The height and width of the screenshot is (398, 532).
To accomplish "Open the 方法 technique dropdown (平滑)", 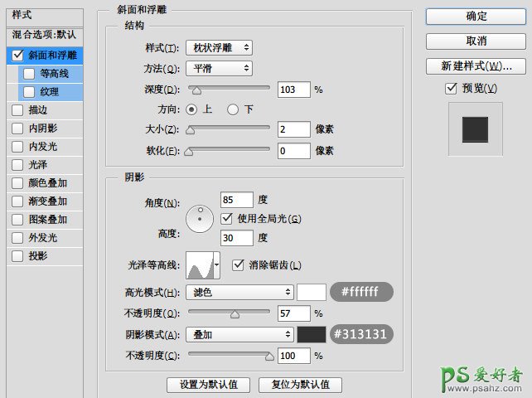I will (x=219, y=69).
